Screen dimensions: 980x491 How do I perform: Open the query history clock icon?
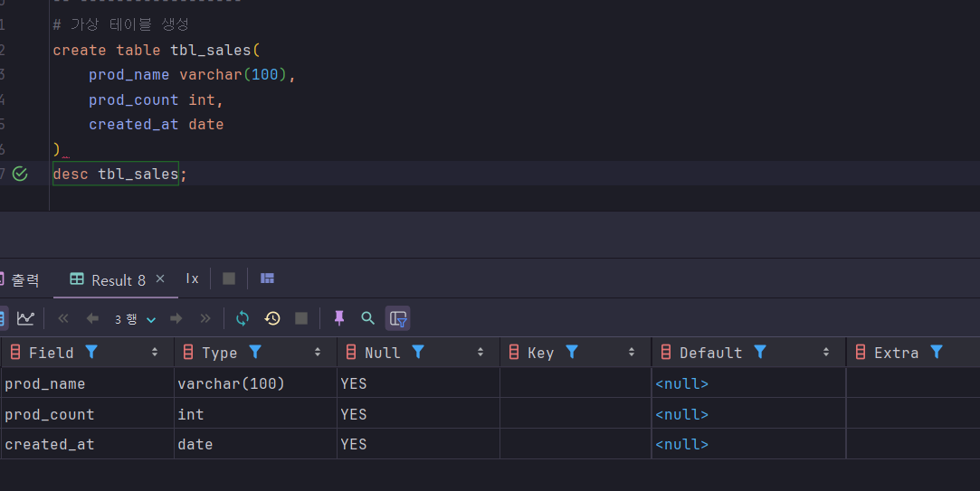272,318
